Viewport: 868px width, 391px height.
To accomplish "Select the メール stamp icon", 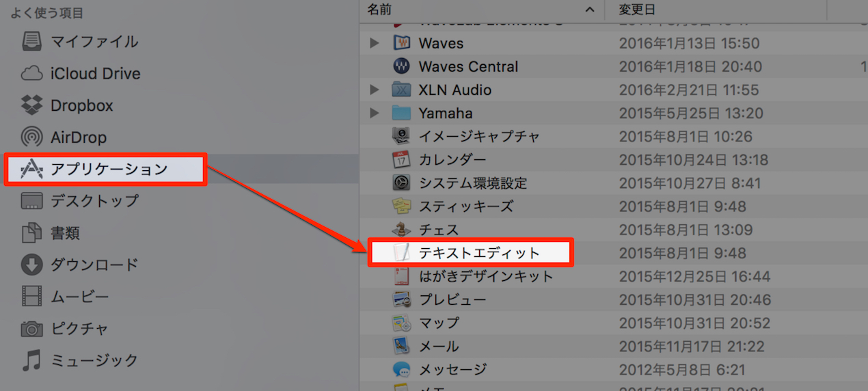I will point(401,346).
